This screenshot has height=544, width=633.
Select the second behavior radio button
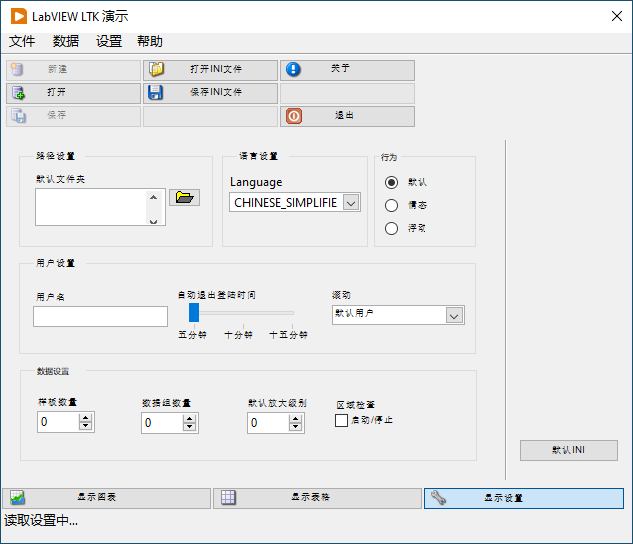[x=391, y=205]
